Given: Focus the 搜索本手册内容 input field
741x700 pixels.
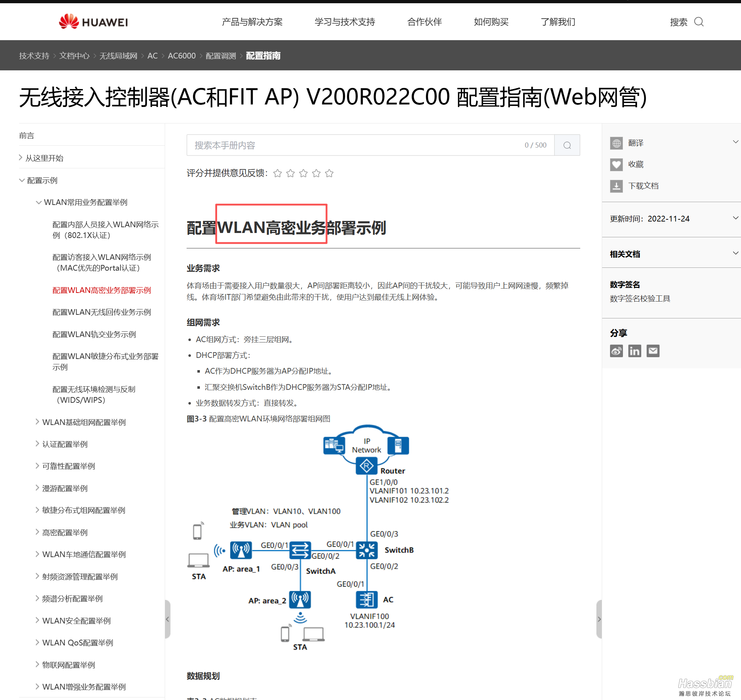Looking at the screenshot, I should pyautogui.click(x=370, y=145).
